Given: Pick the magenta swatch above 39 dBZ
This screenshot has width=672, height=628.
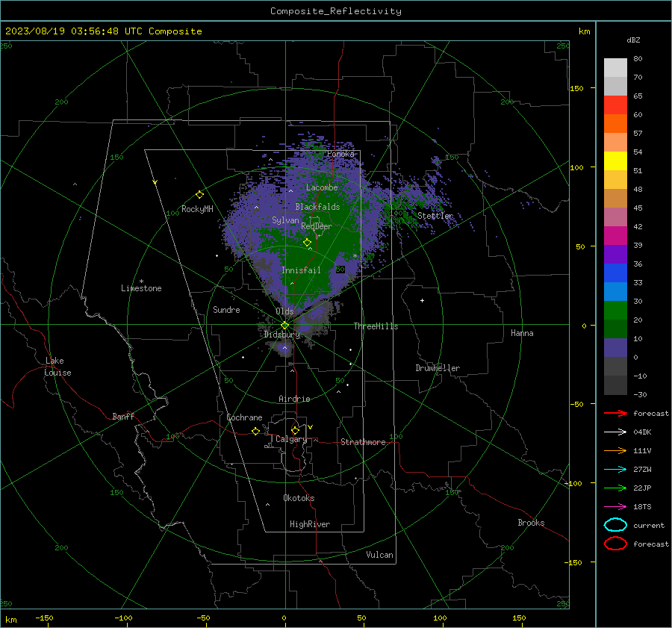Looking at the screenshot, I should [615, 236].
